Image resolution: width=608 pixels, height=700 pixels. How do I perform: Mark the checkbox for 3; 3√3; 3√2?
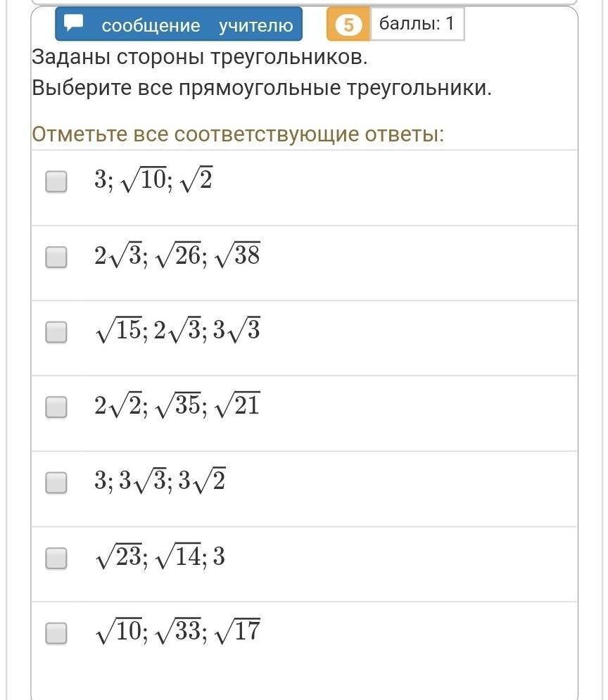point(56,483)
